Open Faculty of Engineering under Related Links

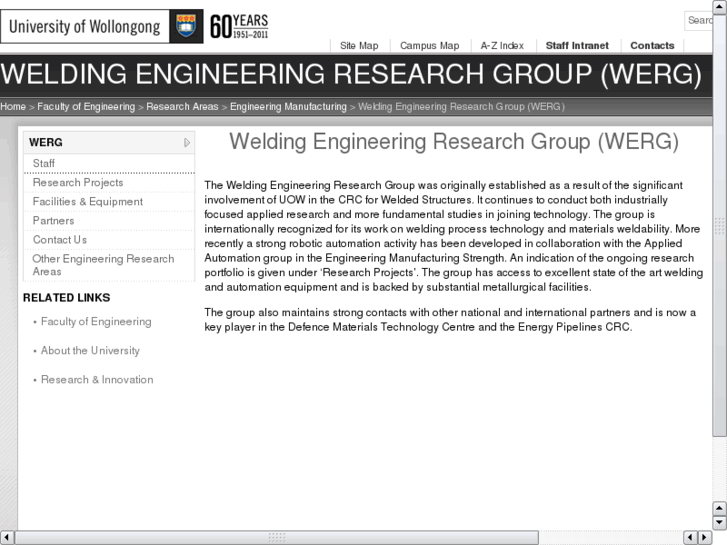click(x=96, y=321)
